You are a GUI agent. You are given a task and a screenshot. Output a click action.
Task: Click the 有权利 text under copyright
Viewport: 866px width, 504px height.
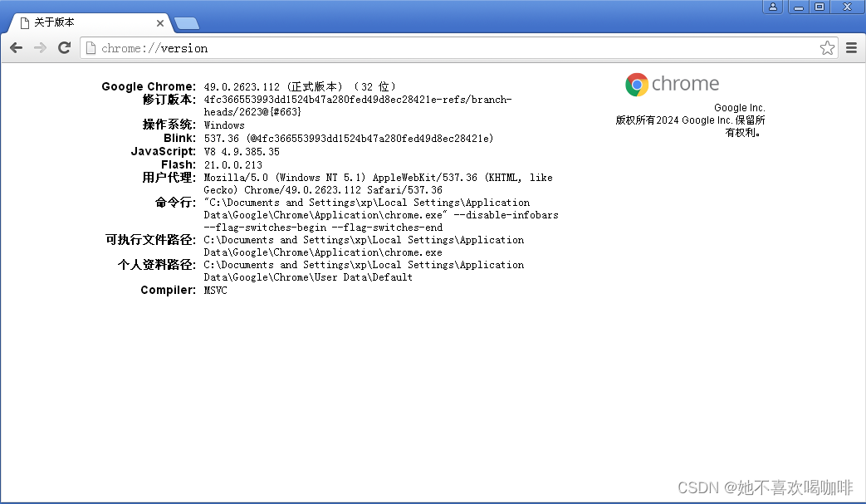743,133
